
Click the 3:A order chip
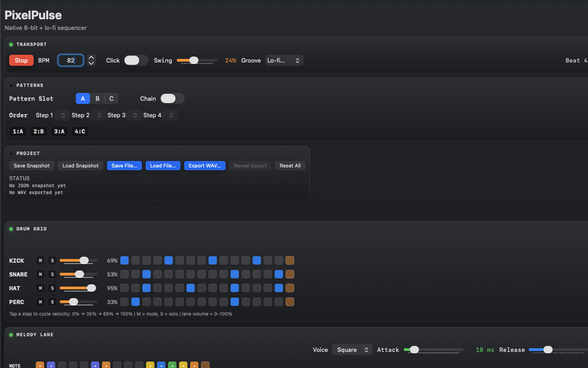pyautogui.click(x=59, y=132)
